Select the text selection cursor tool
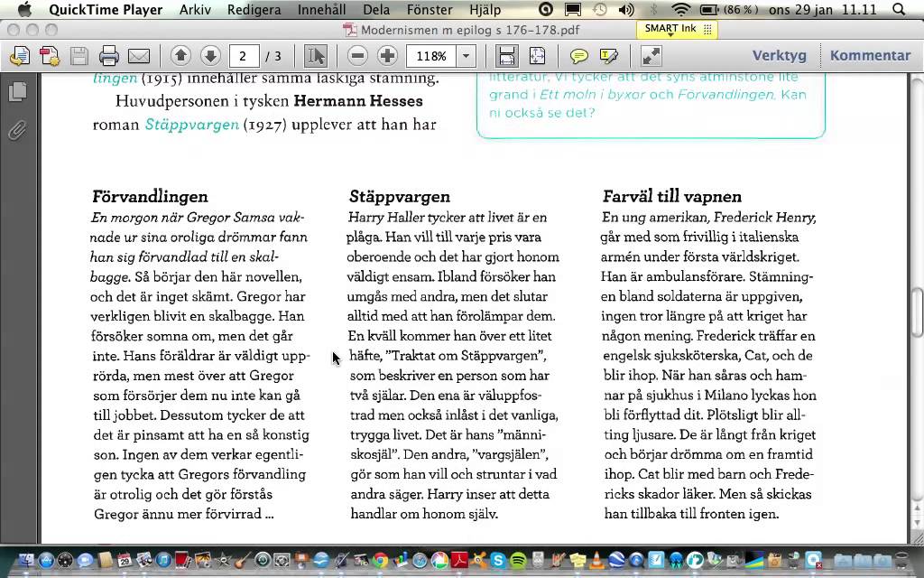The width and height of the screenshot is (924, 578). point(315,56)
